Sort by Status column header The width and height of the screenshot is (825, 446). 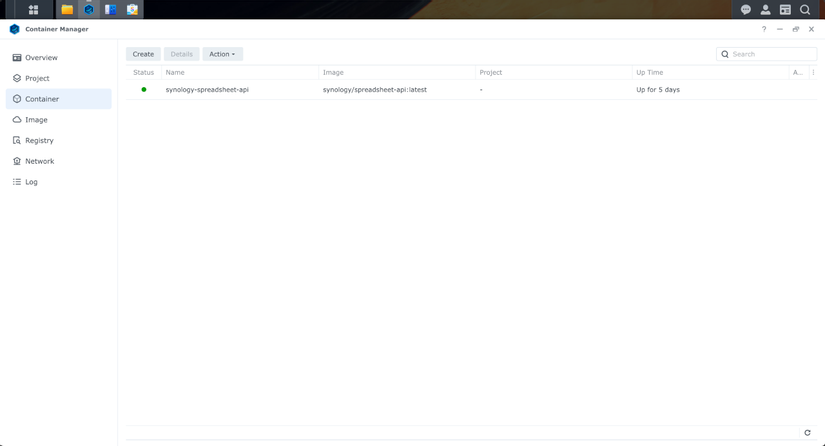143,73
